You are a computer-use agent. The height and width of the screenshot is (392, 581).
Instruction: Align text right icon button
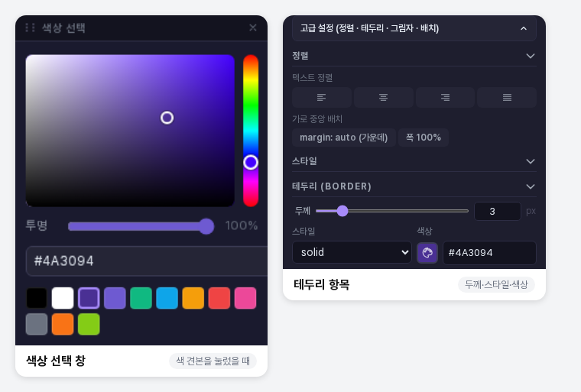[446, 98]
